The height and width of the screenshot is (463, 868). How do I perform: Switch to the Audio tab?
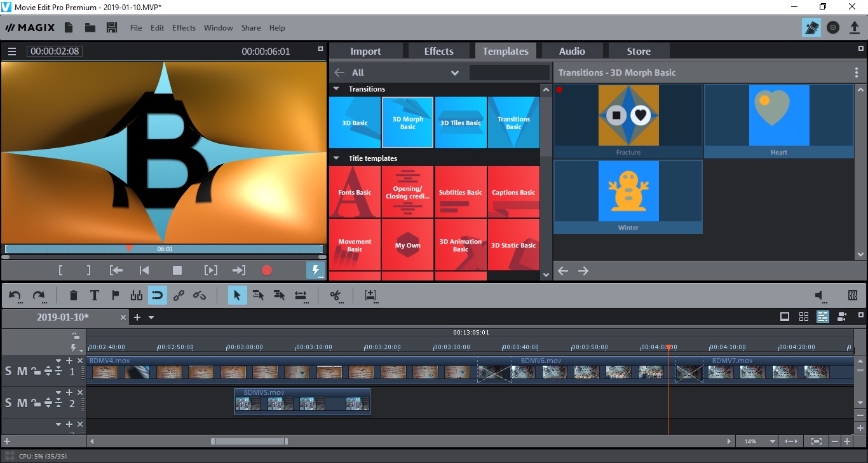[572, 51]
